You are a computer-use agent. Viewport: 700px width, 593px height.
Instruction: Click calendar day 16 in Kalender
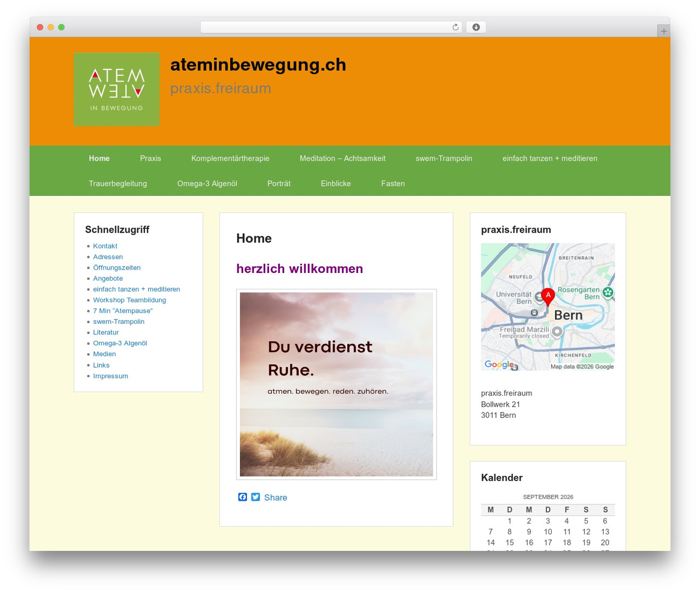(x=529, y=543)
